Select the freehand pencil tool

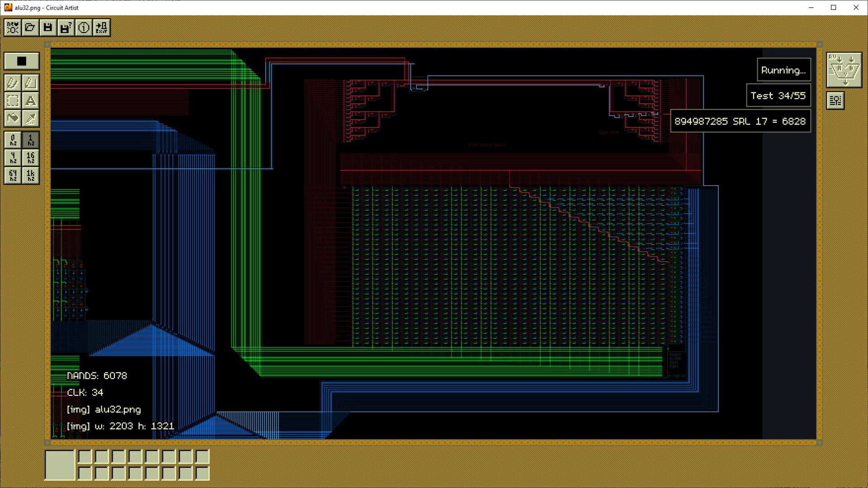point(12,83)
